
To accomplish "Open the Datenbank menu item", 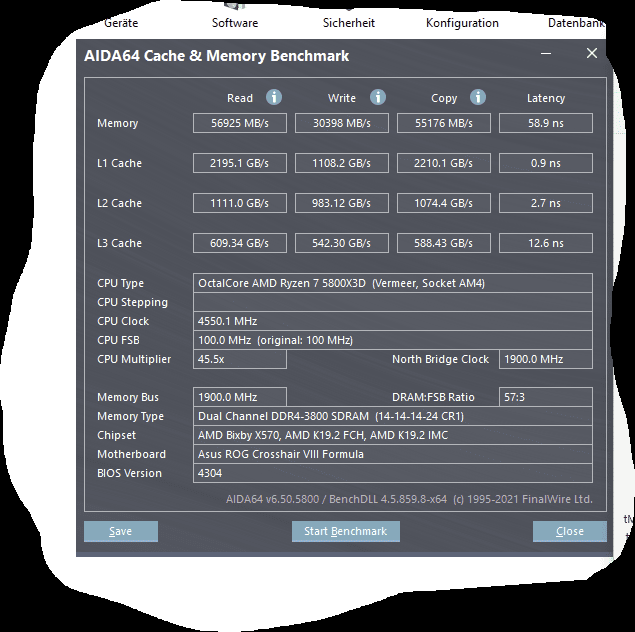I will 576,23.
